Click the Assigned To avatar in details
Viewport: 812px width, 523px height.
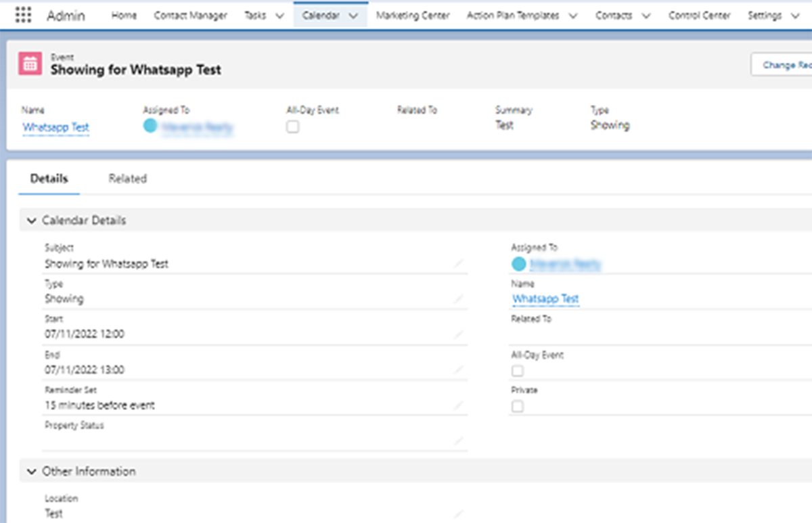click(x=519, y=264)
